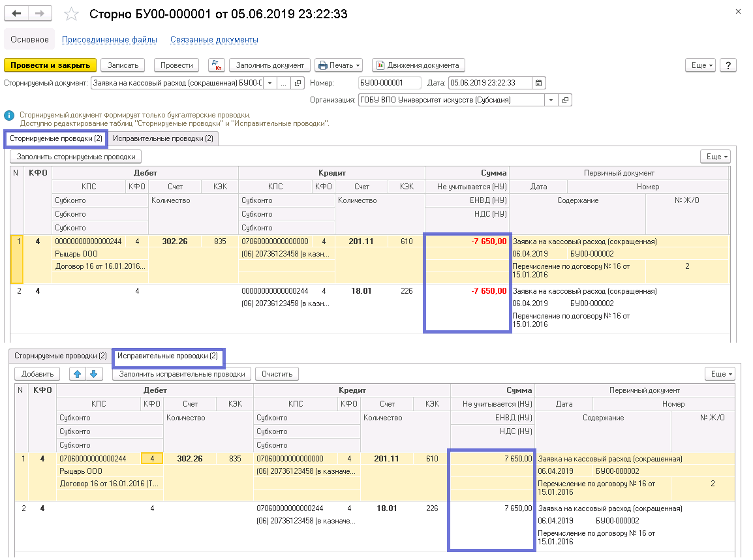Click into the Номер input field
Screen dimensions: 753x560
[389, 83]
